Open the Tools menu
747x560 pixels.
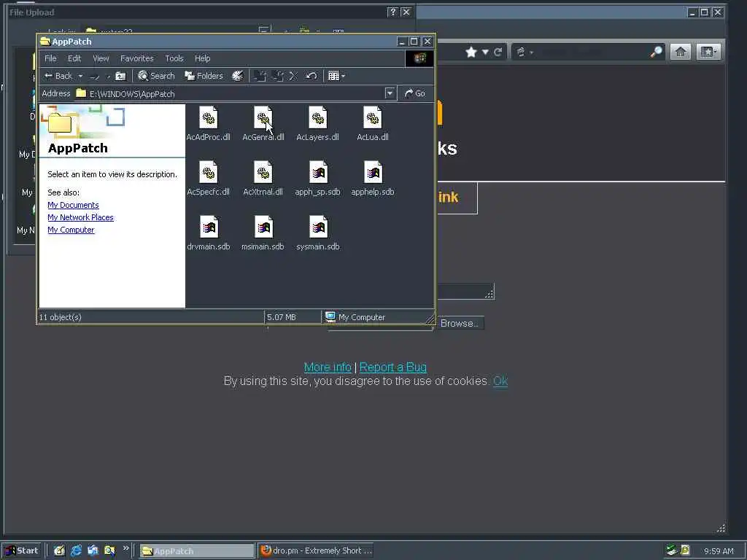(174, 58)
